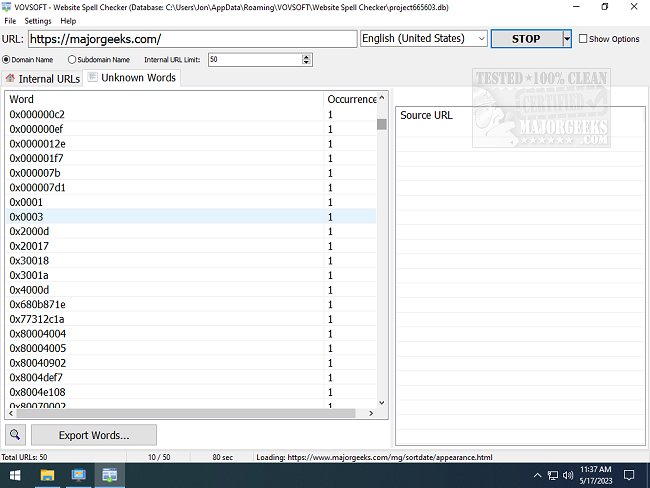Select the word row 0x4000d
This screenshot has height=488, width=650.
tap(191, 289)
